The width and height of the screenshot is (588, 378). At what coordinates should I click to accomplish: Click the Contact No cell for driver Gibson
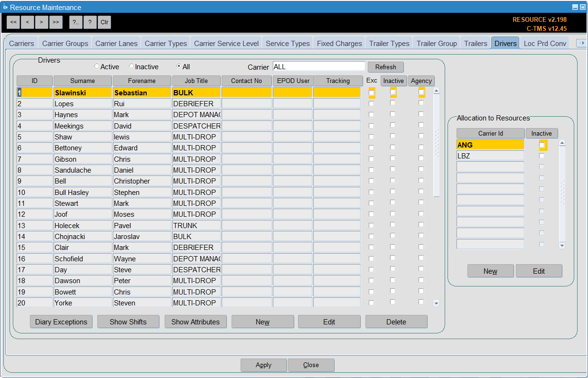click(x=247, y=159)
